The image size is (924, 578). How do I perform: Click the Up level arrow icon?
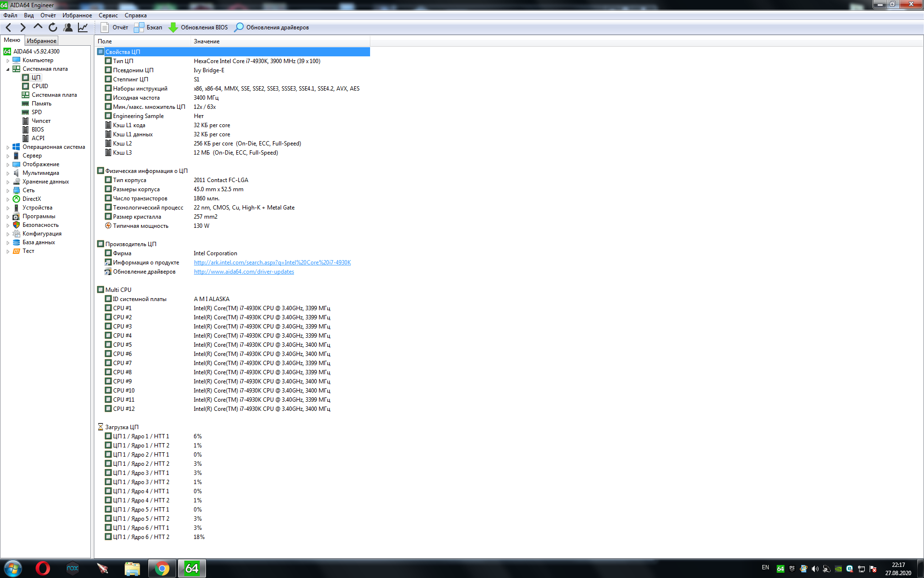(x=38, y=27)
